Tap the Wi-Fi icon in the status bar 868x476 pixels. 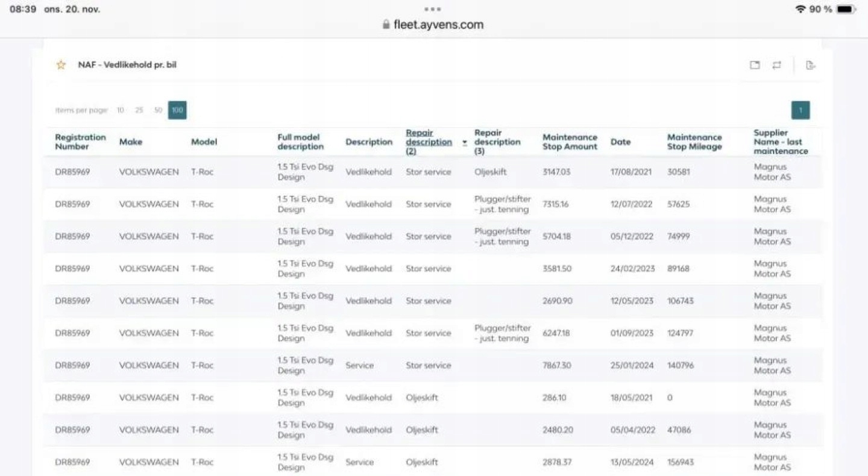(x=800, y=9)
